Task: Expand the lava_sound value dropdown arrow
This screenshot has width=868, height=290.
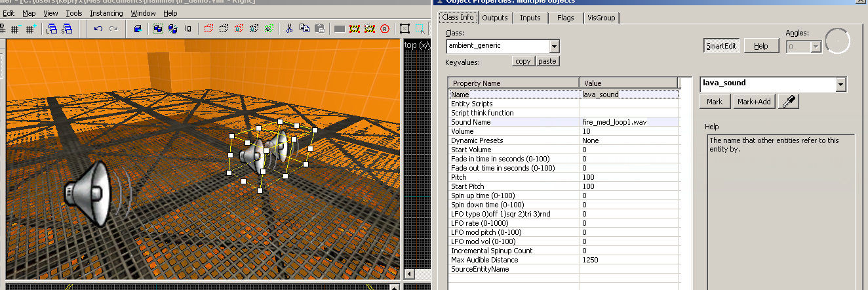Action: 840,85
